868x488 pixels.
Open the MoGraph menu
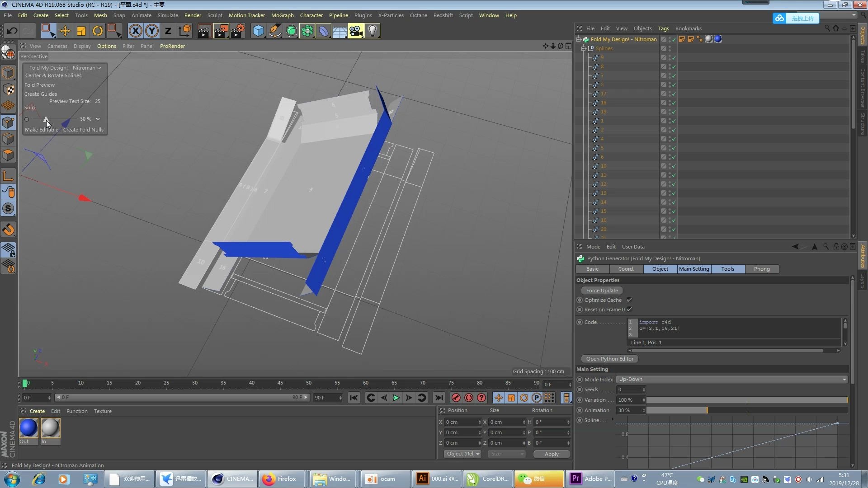pyautogui.click(x=282, y=15)
